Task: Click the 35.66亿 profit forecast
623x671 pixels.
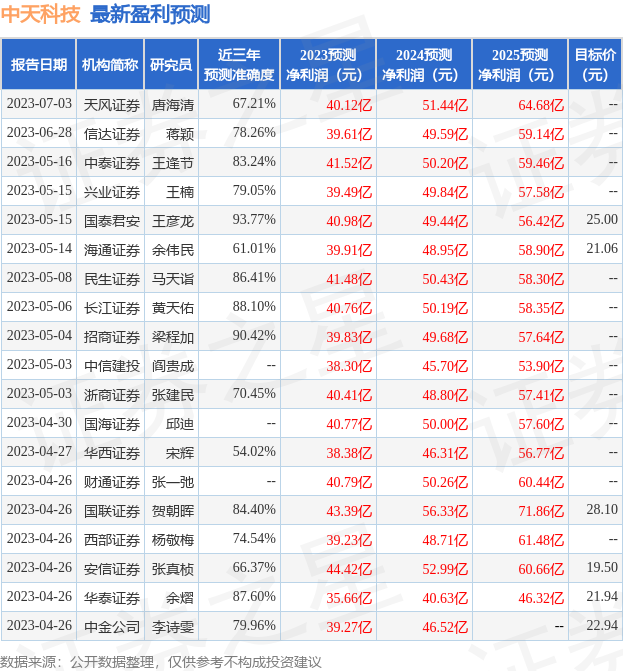Action: pos(349,598)
